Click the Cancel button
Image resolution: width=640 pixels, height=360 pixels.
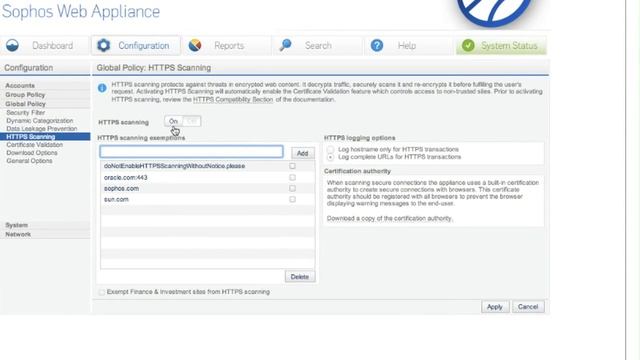pos(528,307)
